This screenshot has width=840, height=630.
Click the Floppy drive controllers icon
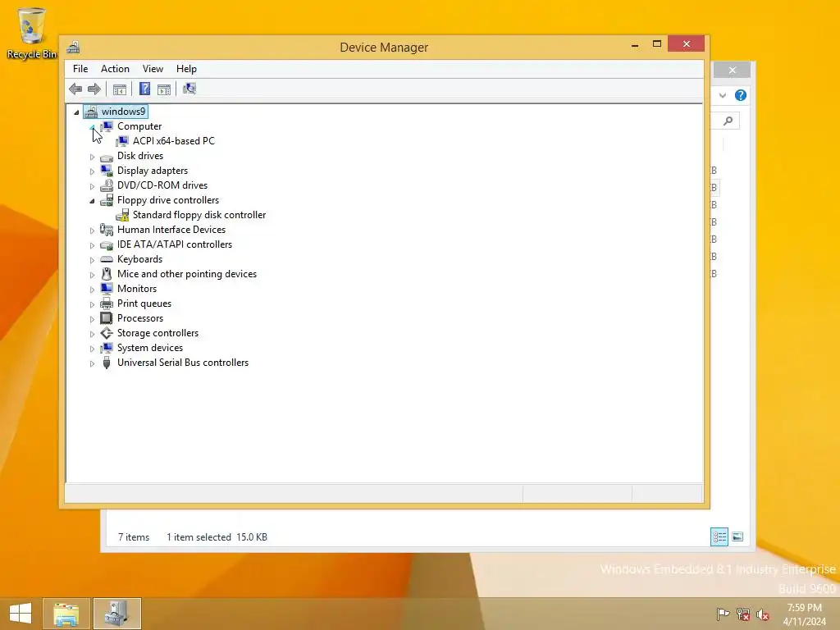pos(107,200)
